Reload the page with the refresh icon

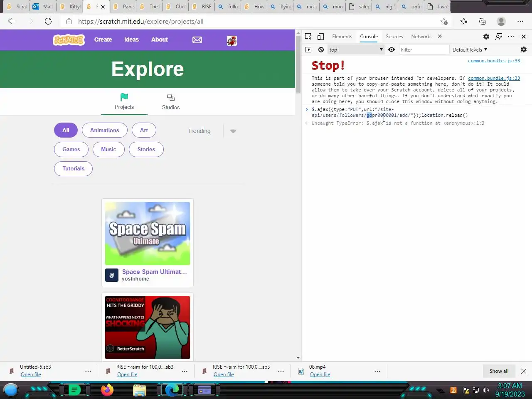tap(48, 21)
